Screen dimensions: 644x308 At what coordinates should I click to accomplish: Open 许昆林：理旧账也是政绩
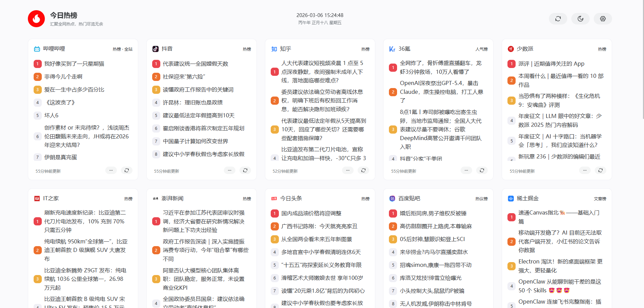(193, 103)
